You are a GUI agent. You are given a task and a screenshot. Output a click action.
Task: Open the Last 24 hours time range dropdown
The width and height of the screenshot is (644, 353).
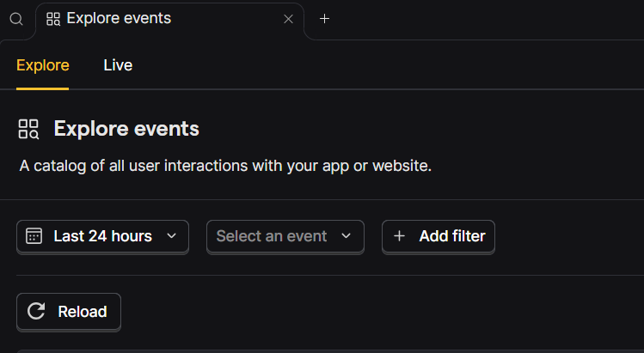[102, 236]
